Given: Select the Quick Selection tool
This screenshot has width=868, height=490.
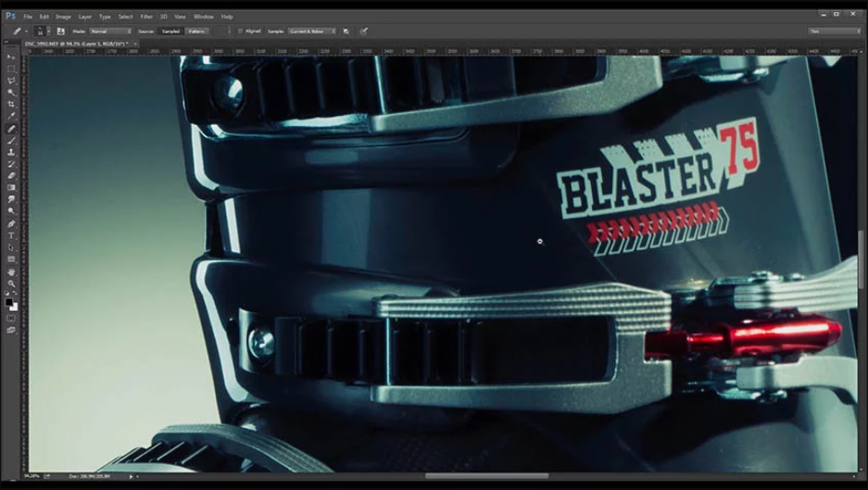Looking at the screenshot, I should (x=11, y=93).
